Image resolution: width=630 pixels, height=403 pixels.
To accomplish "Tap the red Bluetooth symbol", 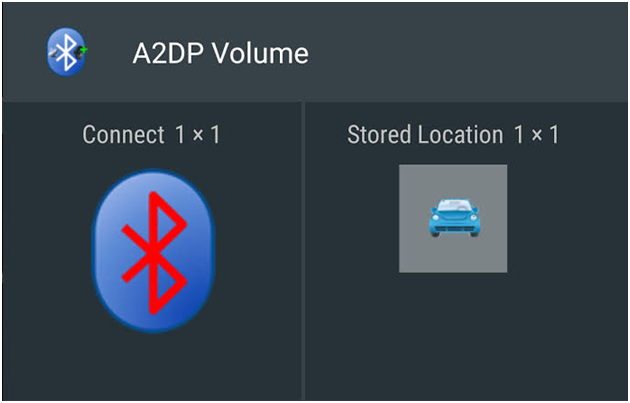I will pyautogui.click(x=154, y=253).
